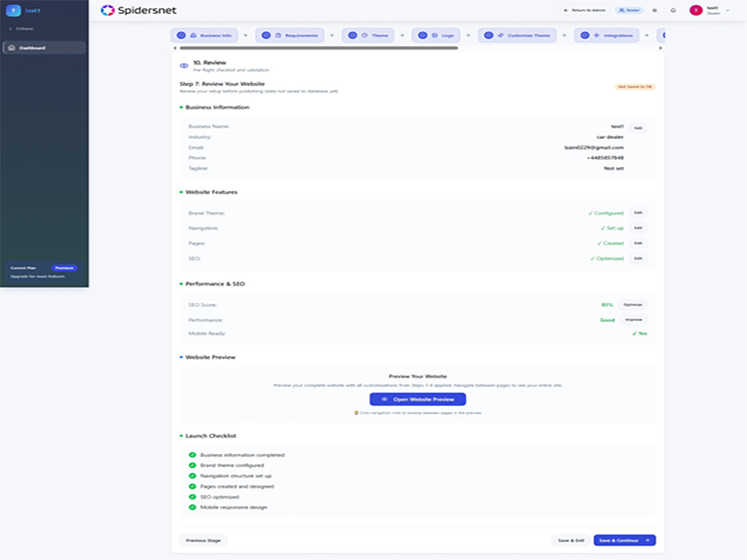The width and height of the screenshot is (747, 560).
Task: Click the Launch Checklist heading
Action: (211, 436)
